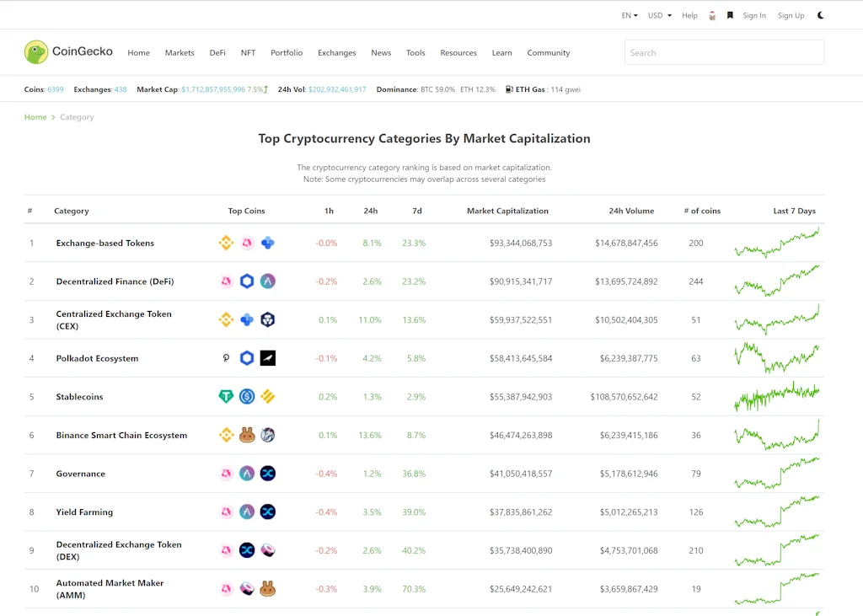Open the NFT menu

[248, 52]
